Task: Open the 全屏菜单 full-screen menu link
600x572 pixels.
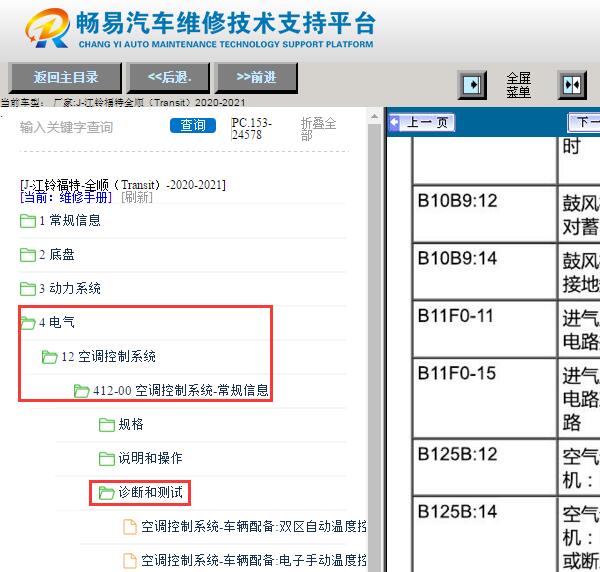Action: [518, 85]
